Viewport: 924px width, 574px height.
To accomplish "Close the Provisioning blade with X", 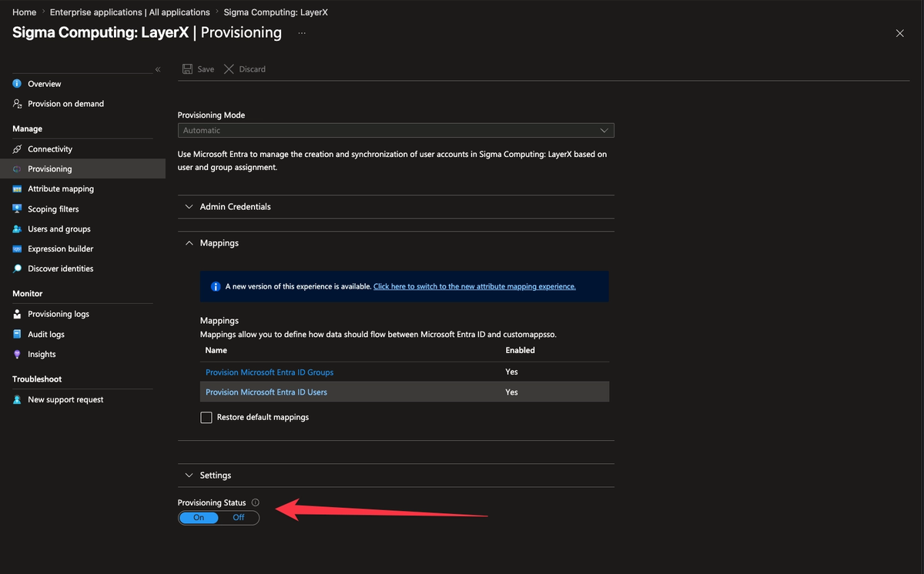I will [x=900, y=33].
